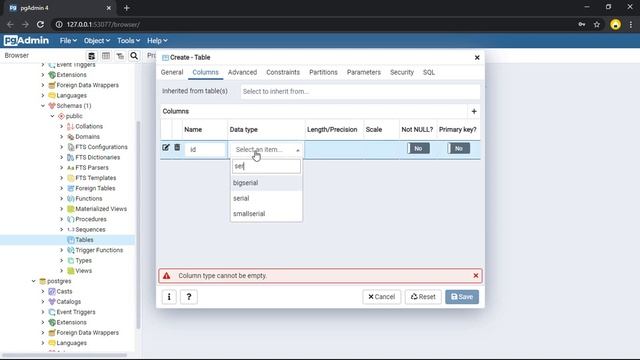
Task: Click the password key icon in address bar
Action: point(582,24)
